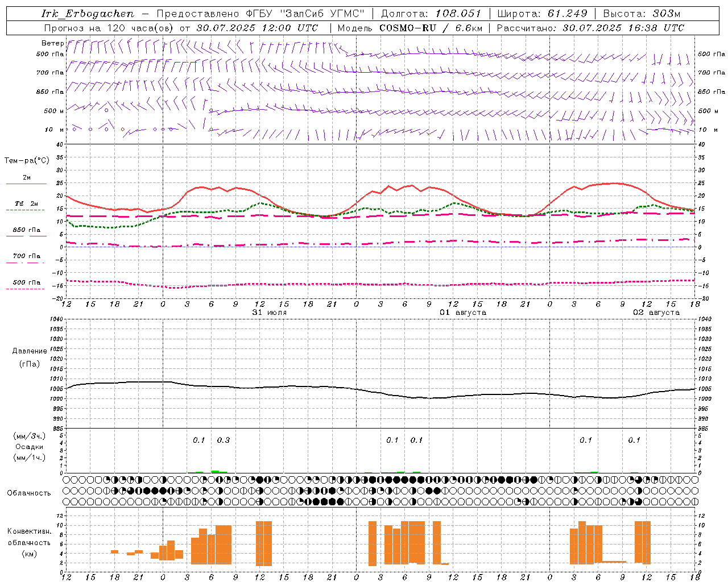Click 'Рассчитано: 30.07.2025 16:38 UTC' timestamp
Viewport: 728px width, 582px height.
tap(591, 28)
